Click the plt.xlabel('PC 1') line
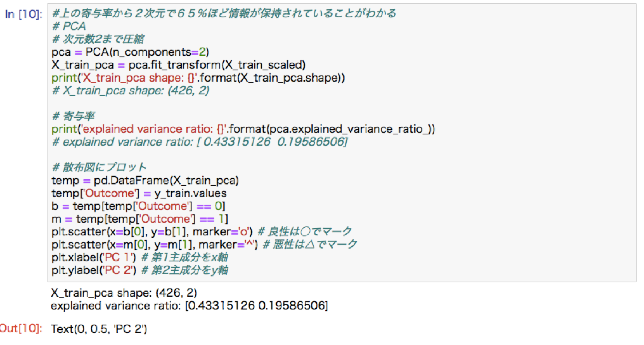The height and width of the screenshot is (345, 644). click(140, 257)
